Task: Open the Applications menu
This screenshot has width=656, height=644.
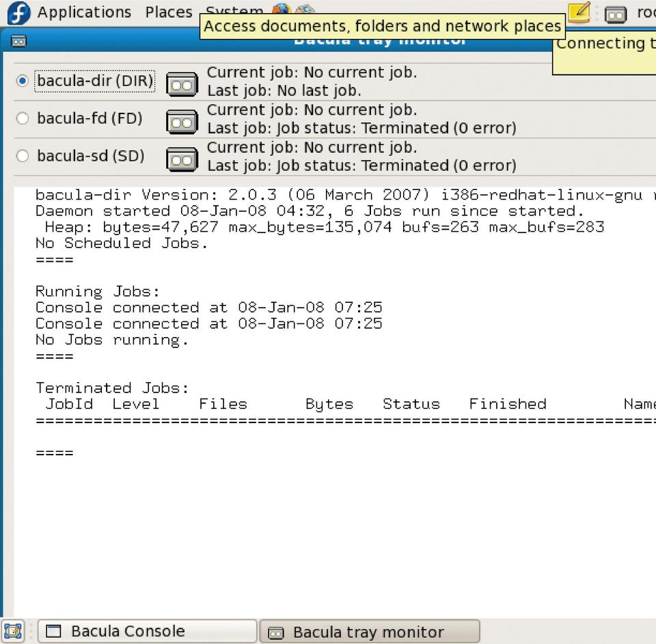Action: [83, 12]
